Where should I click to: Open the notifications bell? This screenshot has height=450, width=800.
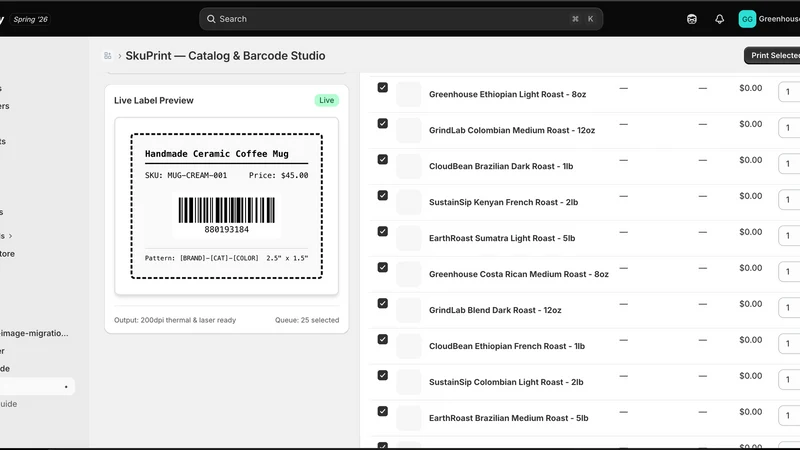[x=719, y=19]
